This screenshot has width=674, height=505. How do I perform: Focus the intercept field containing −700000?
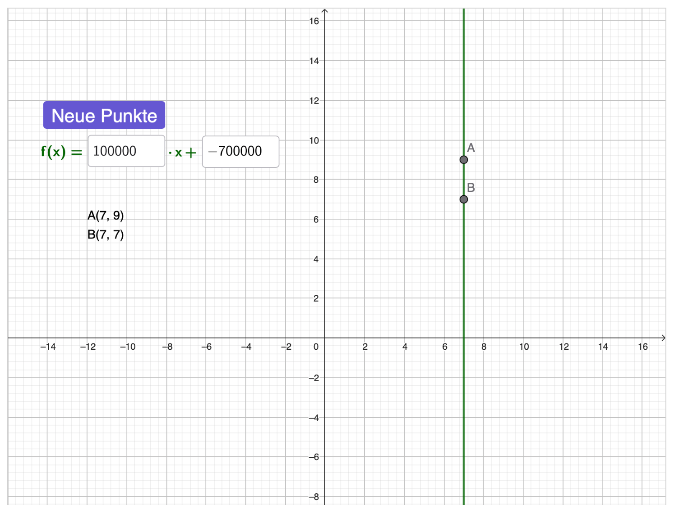point(241,151)
